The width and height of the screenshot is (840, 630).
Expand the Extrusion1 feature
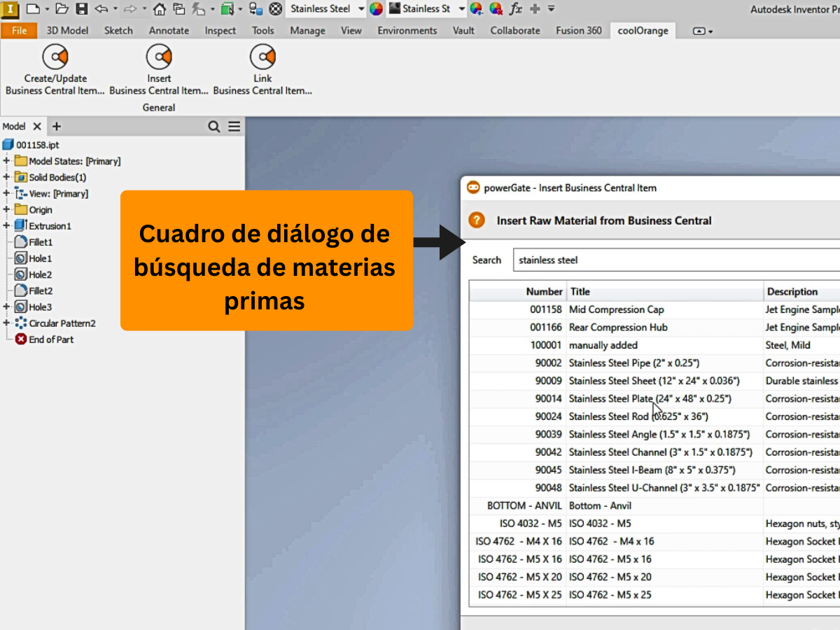[x=6, y=225]
